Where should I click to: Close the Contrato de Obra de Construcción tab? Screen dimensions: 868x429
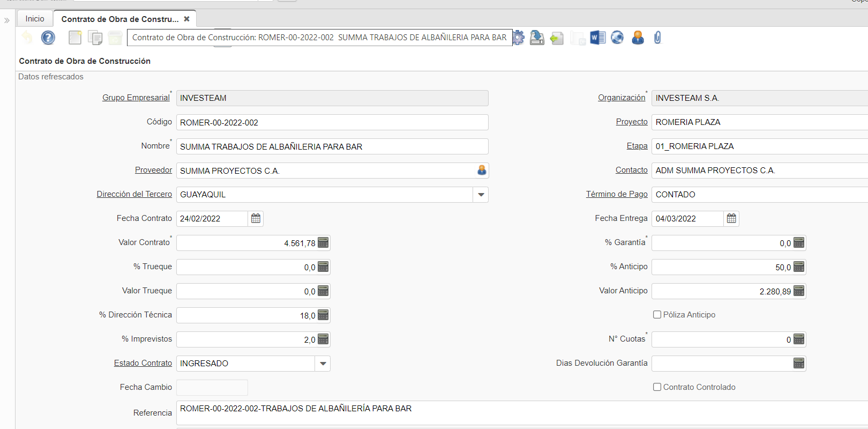tap(186, 19)
